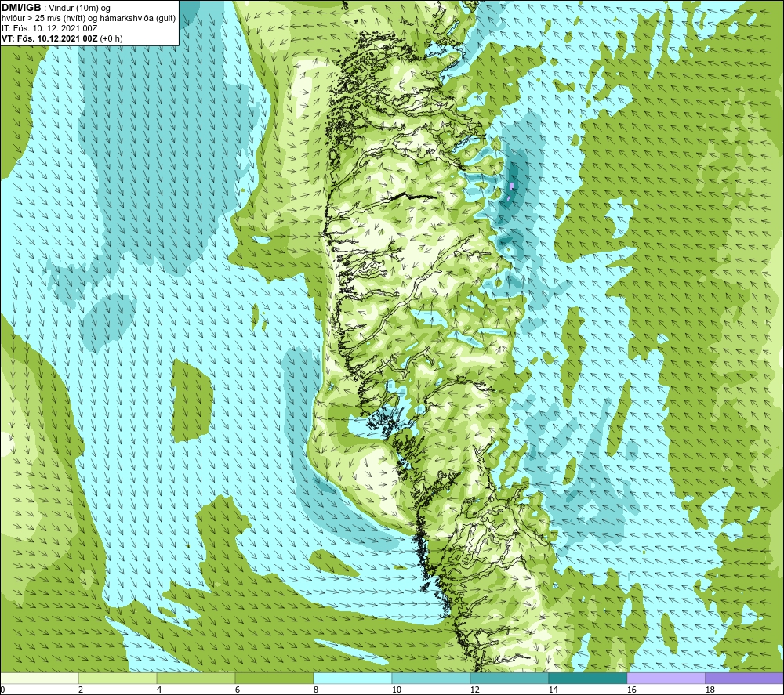Click the legend label '4'
The height and width of the screenshot is (695, 784).
click(x=159, y=690)
